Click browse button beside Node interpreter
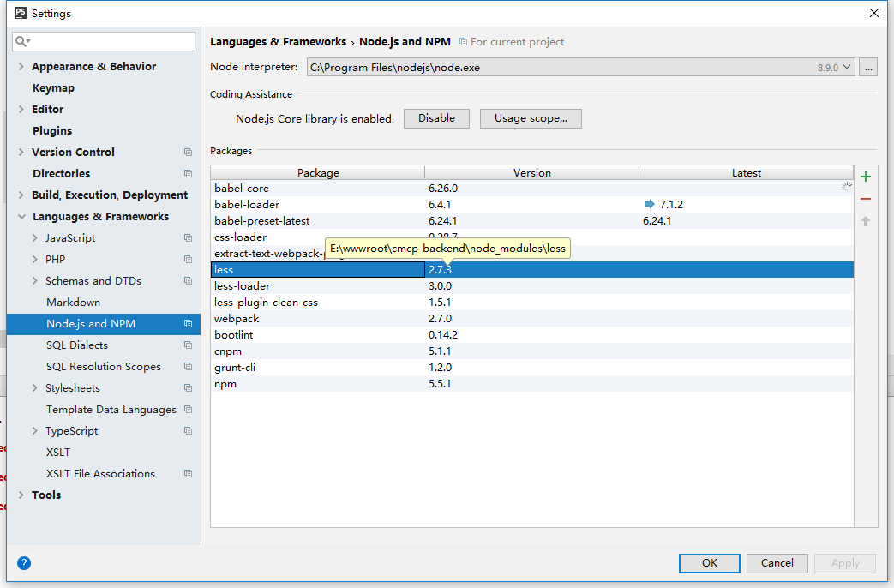Screen dimensions: 894x588 (869, 67)
